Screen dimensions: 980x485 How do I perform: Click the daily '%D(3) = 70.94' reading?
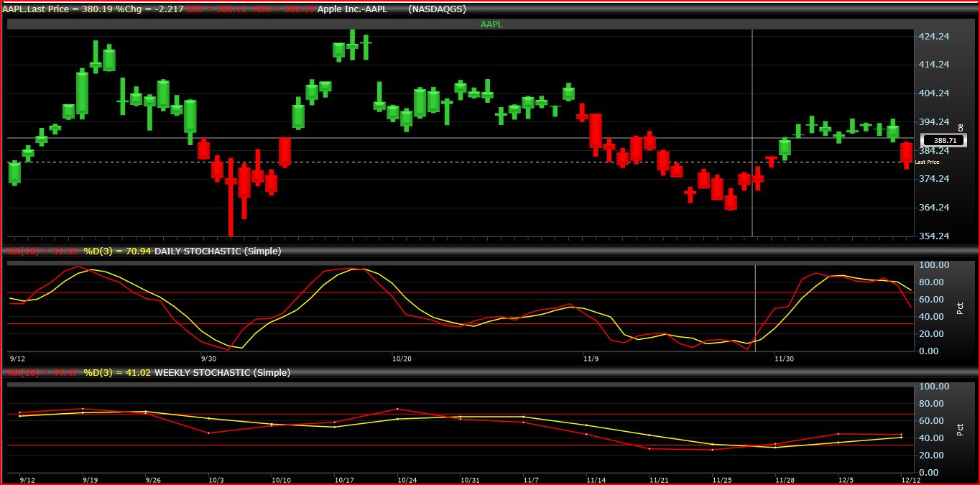[118, 251]
